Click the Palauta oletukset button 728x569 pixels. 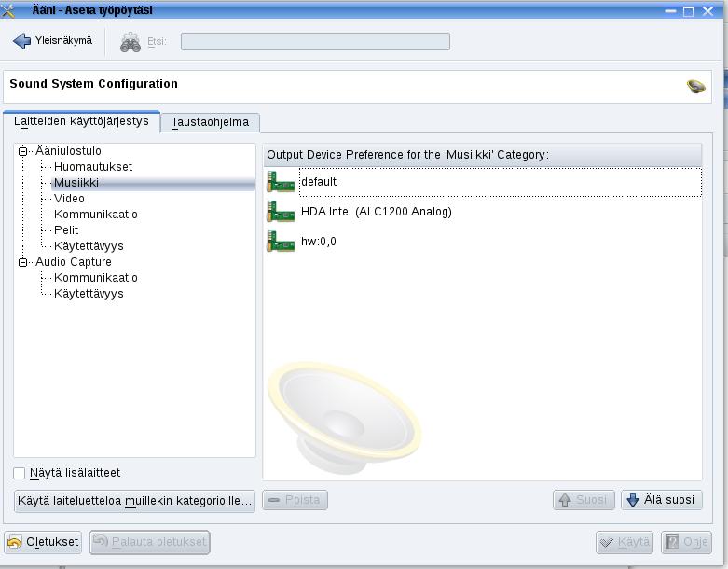tap(149, 542)
